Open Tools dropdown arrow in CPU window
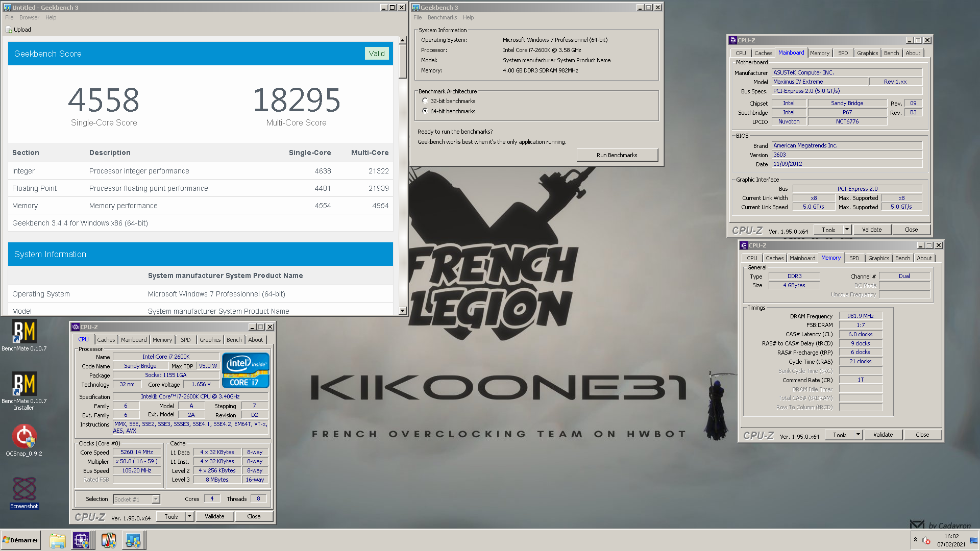Screen dimensions: 980x551 (190, 516)
